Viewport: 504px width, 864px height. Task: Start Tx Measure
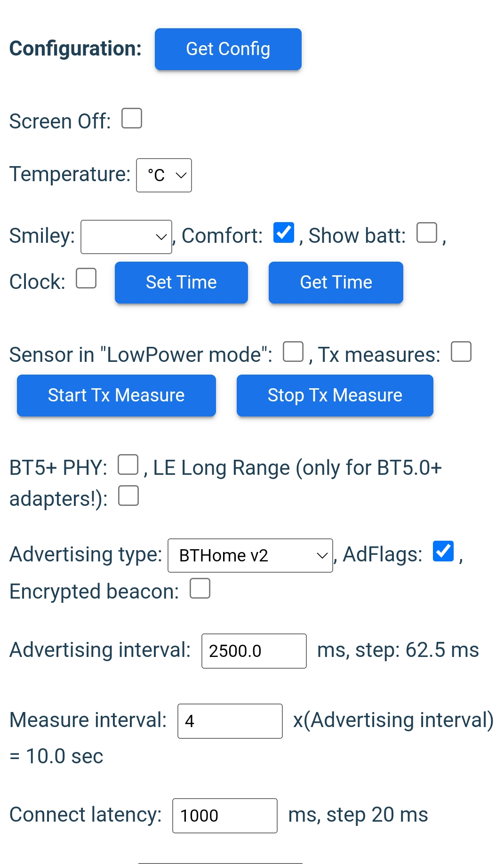[x=116, y=395]
